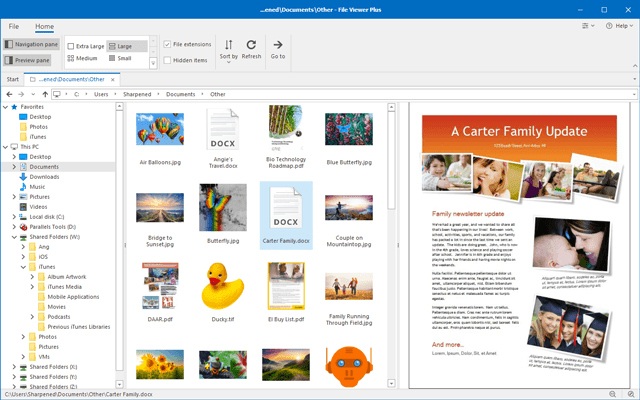Open the File menu tab
Viewport: 640px width, 400px height.
point(13,26)
